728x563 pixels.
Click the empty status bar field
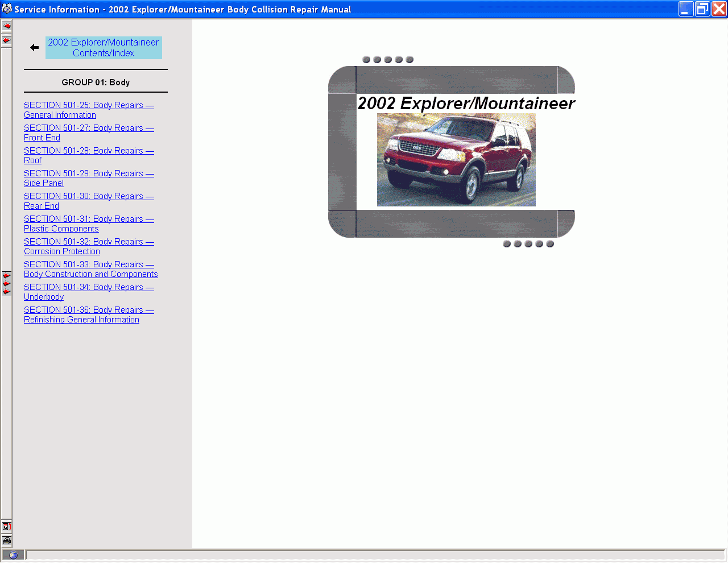(x=375, y=556)
